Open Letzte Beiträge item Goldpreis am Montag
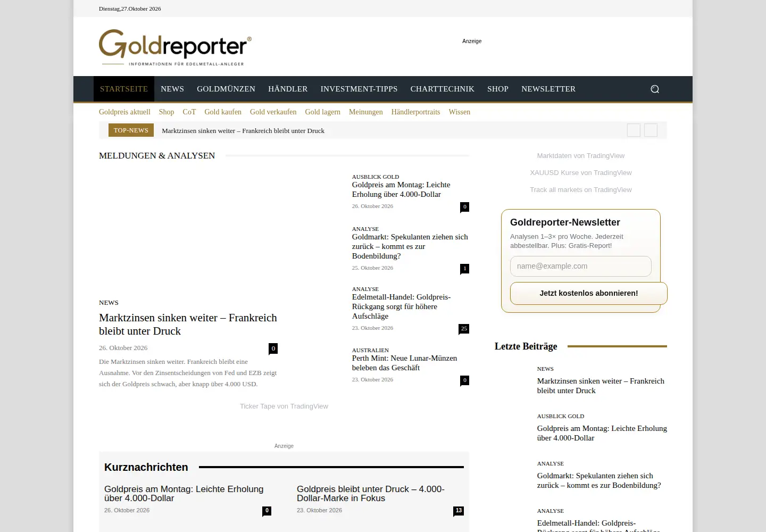 (602, 433)
